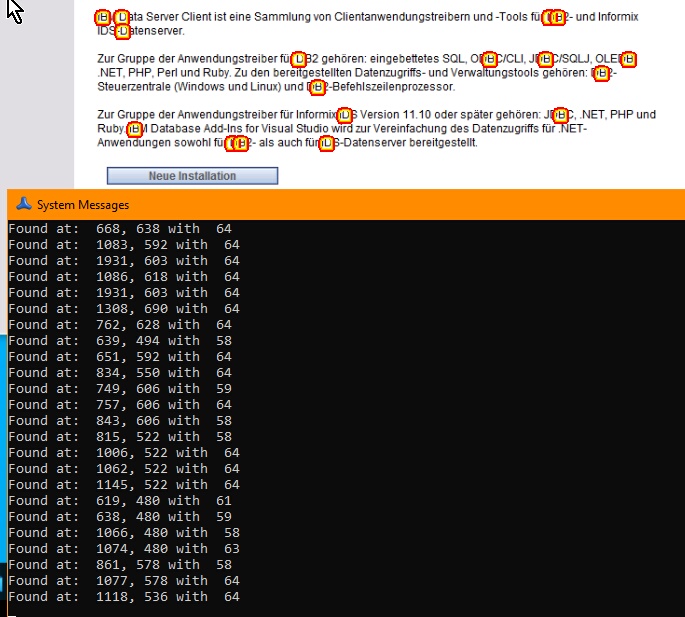
Task: Click the highlighted marker before Version 11.10
Action: (x=345, y=116)
